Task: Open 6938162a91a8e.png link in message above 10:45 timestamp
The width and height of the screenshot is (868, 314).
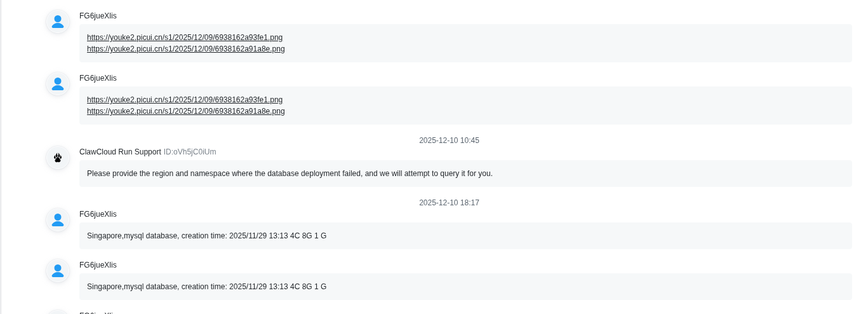Action: pyautogui.click(x=185, y=111)
